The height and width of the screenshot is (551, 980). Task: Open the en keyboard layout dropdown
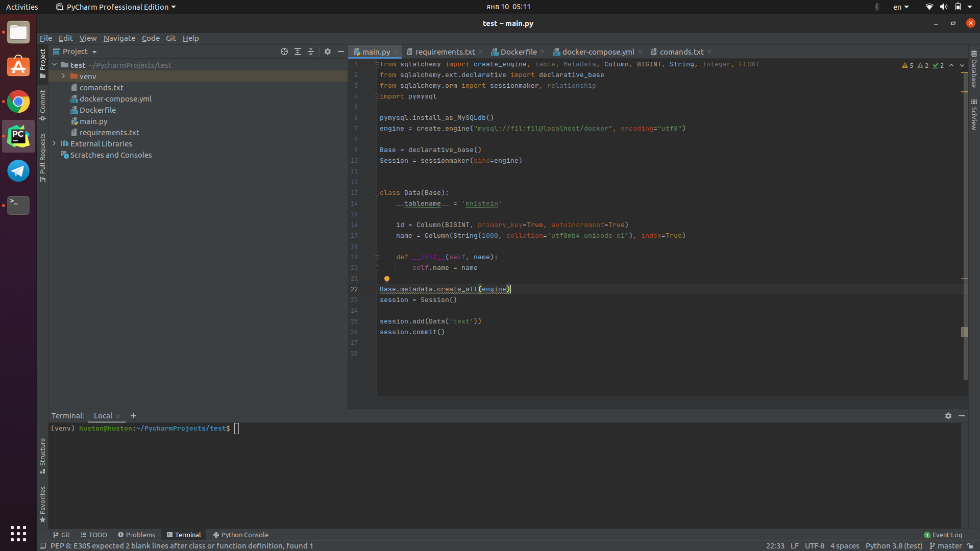901,7
